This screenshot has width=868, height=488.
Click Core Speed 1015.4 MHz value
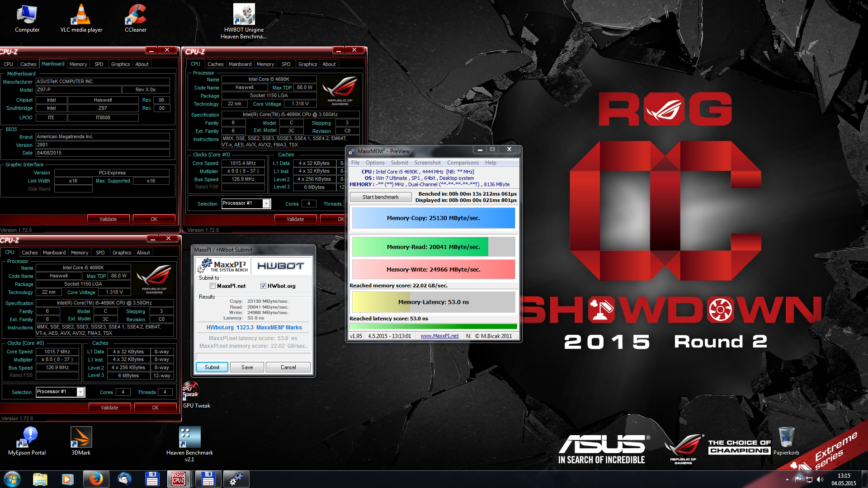243,164
